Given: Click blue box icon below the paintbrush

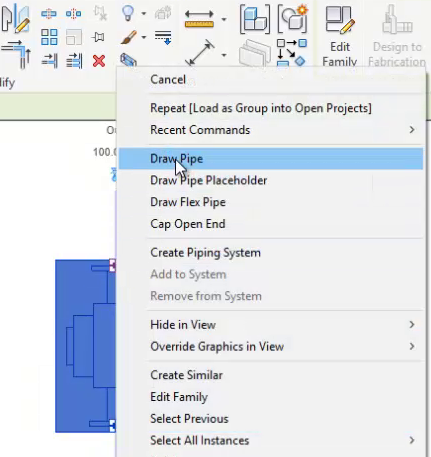Looking at the screenshot, I should click(128, 60).
